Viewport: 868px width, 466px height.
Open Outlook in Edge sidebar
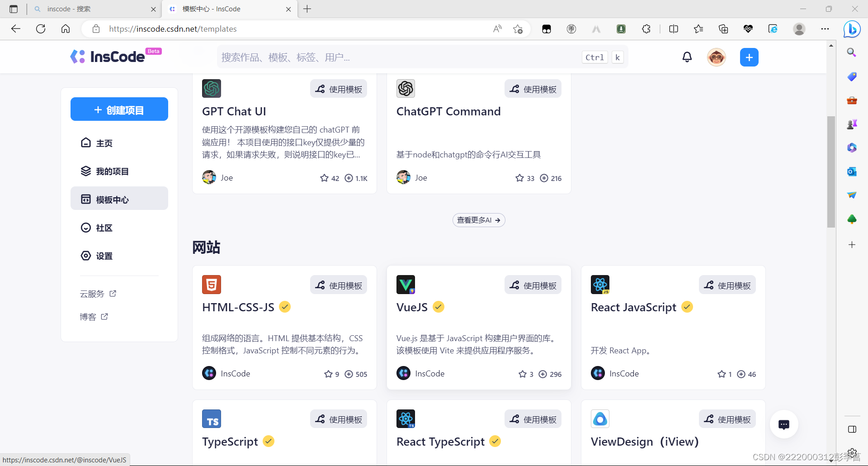pyautogui.click(x=852, y=171)
